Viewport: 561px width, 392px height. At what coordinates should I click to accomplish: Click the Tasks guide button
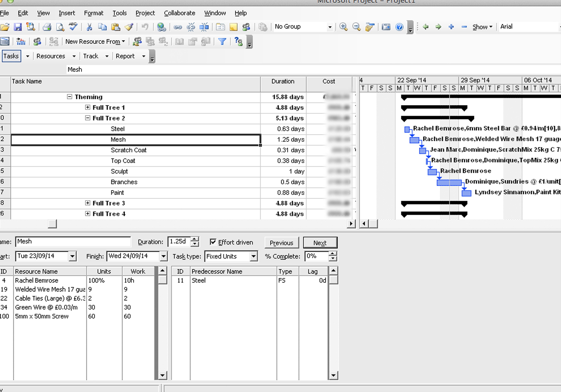tap(11, 56)
